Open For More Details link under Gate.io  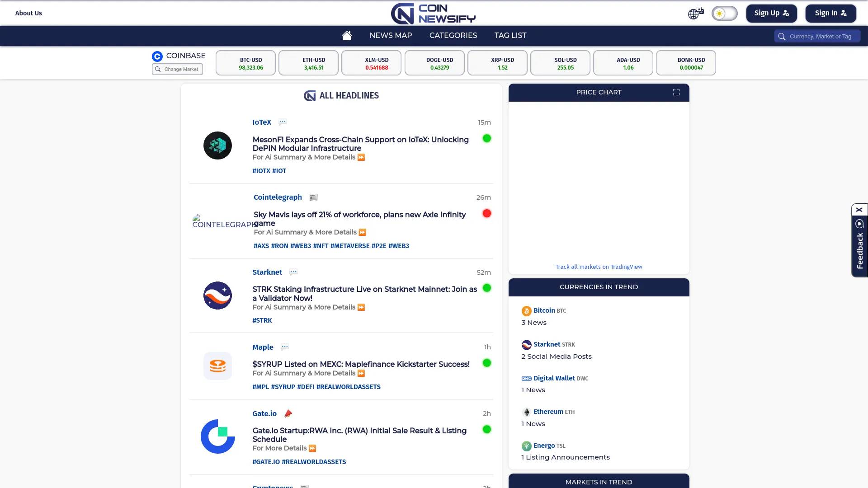pyautogui.click(x=284, y=448)
